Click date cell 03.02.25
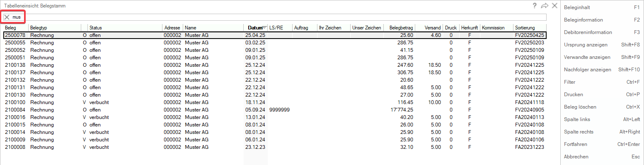Screen dimensions: 644x165 [255, 43]
